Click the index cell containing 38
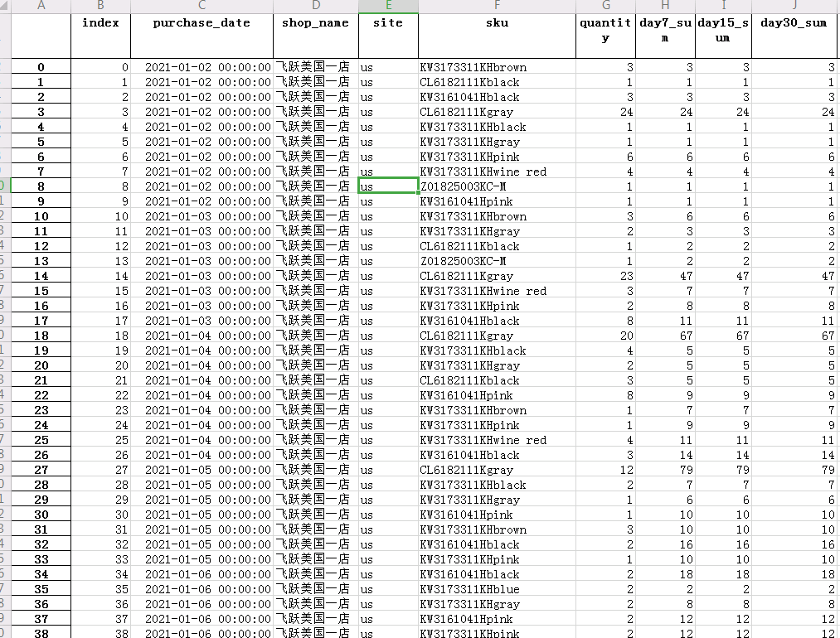The image size is (840, 638). [100, 634]
